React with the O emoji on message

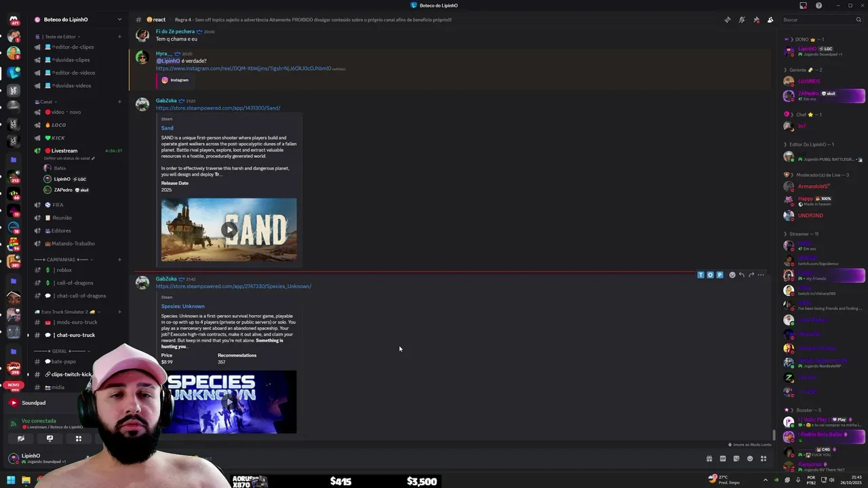tap(710, 275)
